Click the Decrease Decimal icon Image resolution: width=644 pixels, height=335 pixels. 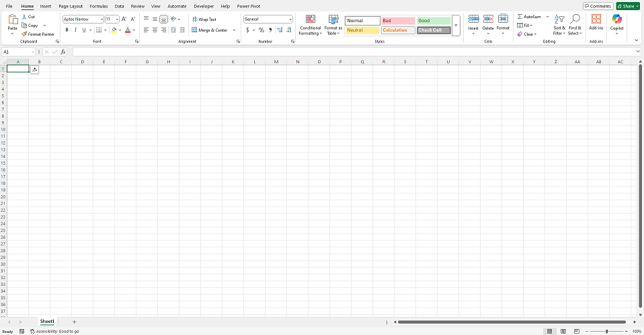pos(289,30)
